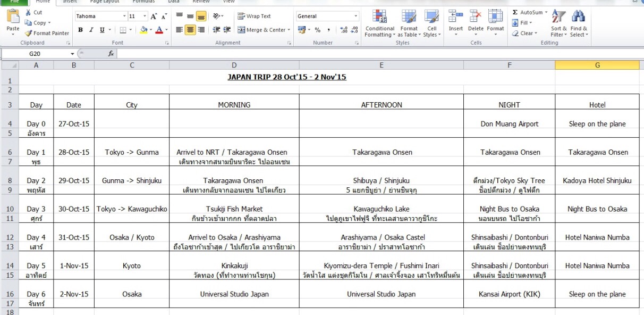Increase font size with the Grow Font icon

[x=154, y=16]
